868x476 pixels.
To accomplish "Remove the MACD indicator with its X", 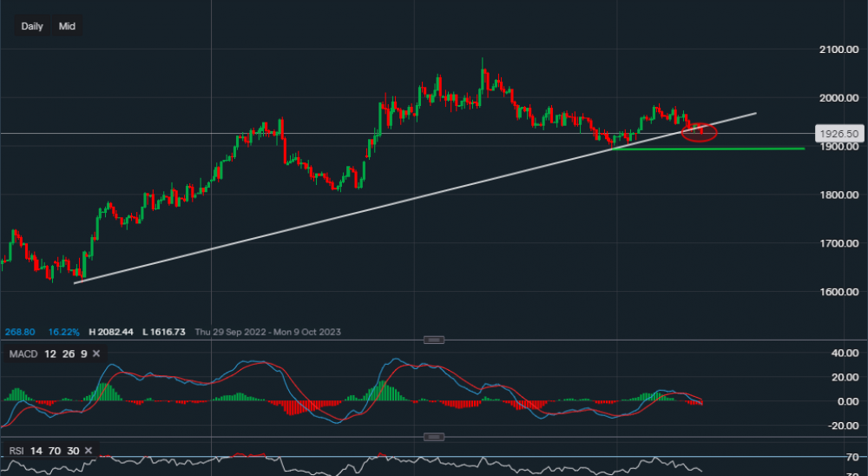I will tap(96, 354).
